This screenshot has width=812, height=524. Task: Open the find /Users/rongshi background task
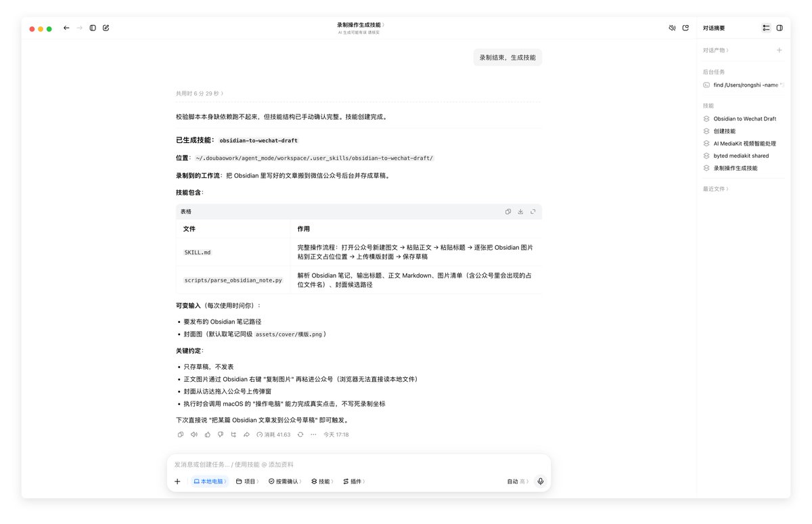[743, 85]
